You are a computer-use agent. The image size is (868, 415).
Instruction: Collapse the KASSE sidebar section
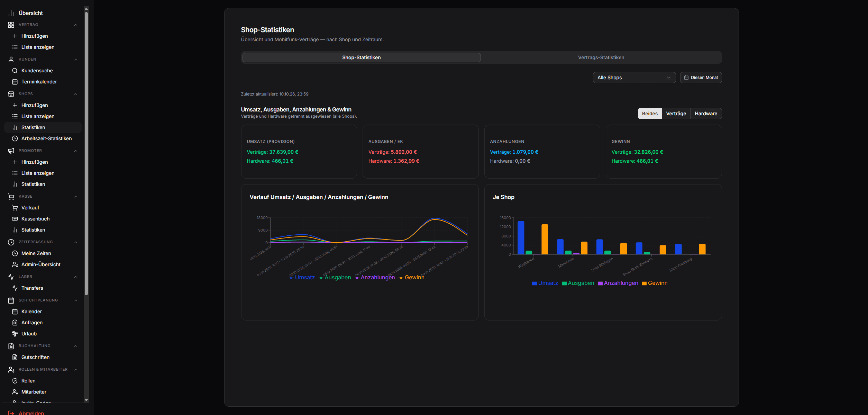pos(76,197)
